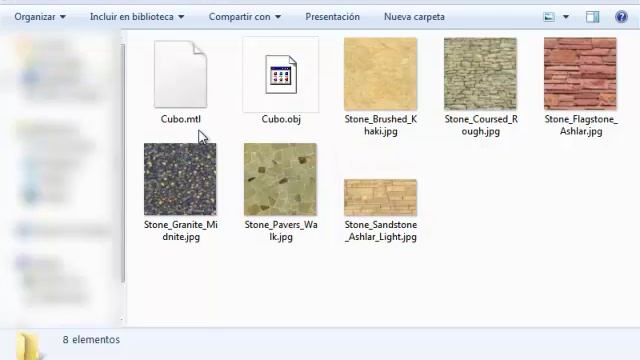Create a Nueva carpeta
The width and height of the screenshot is (640, 360).
tap(414, 17)
